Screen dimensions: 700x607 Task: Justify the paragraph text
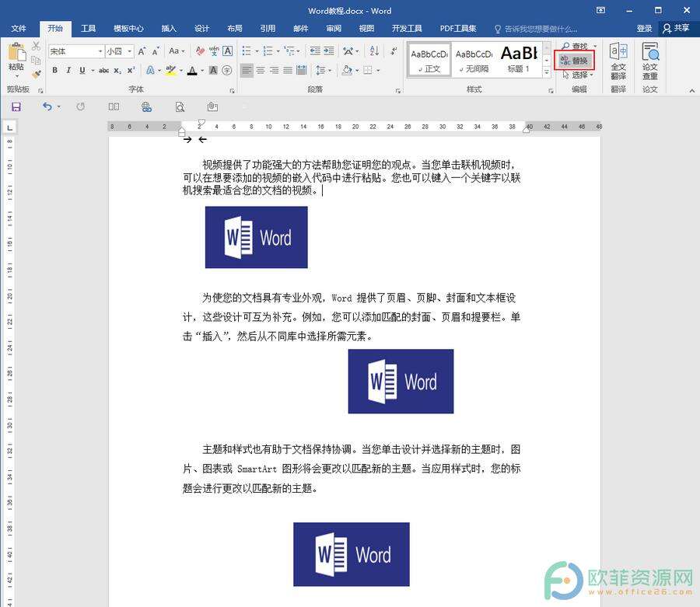[288, 71]
